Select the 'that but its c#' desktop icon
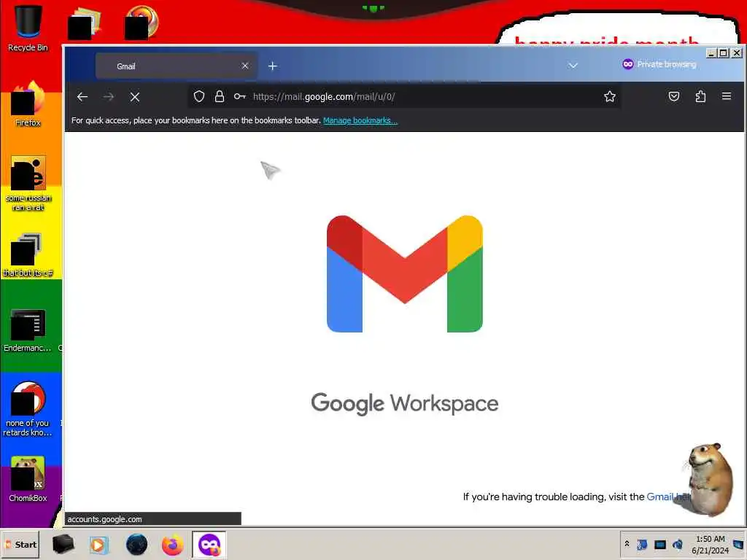747x560 pixels. 28,255
